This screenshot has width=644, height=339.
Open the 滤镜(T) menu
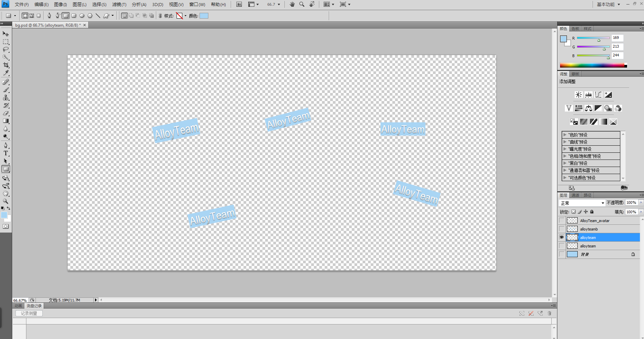[x=119, y=4]
